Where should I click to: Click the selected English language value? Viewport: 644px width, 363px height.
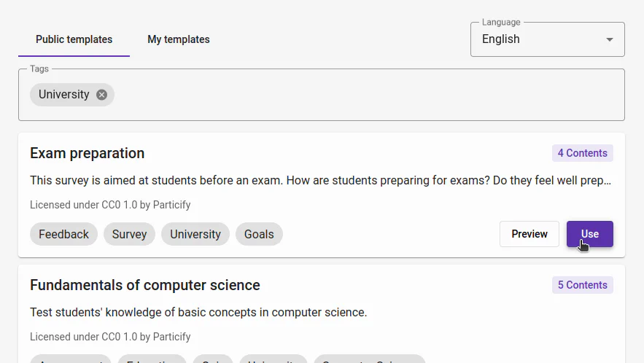point(501,39)
